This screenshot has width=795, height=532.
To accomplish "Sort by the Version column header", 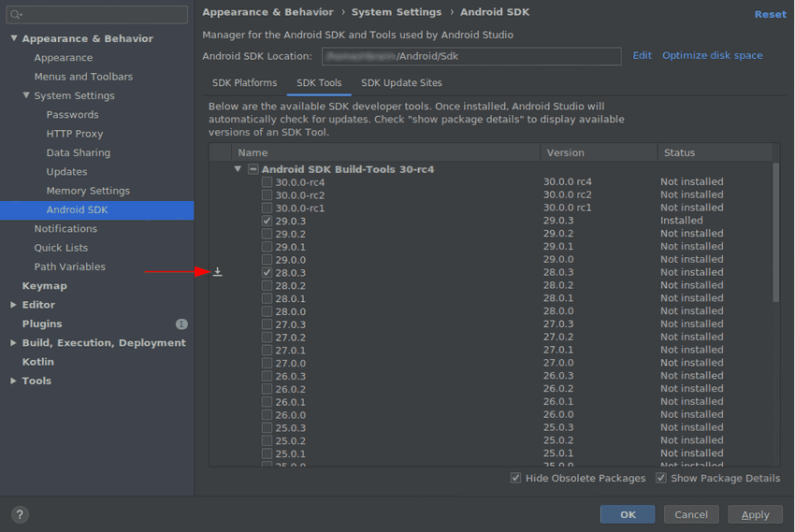I will pos(599,152).
